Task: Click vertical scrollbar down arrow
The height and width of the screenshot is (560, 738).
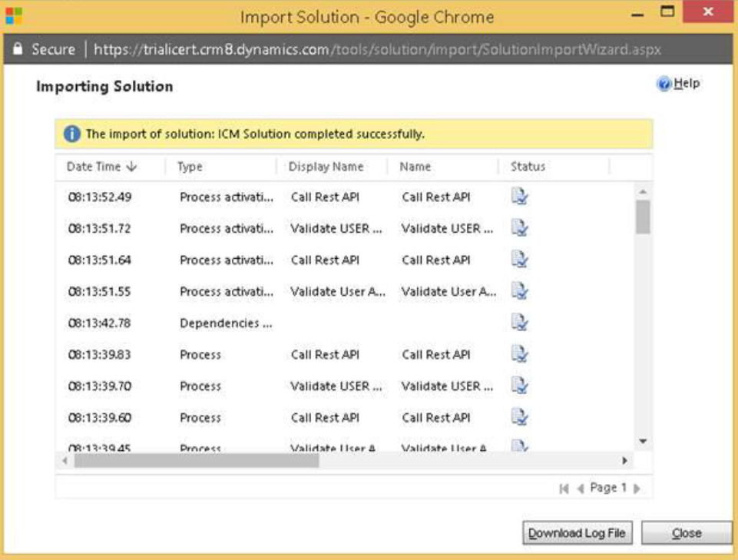Action: coord(644,442)
